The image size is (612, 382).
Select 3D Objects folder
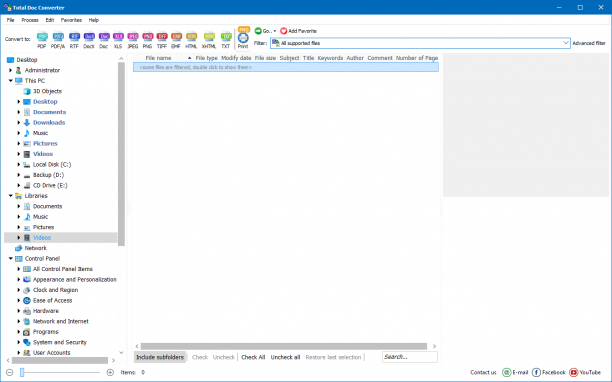pyautogui.click(x=47, y=91)
